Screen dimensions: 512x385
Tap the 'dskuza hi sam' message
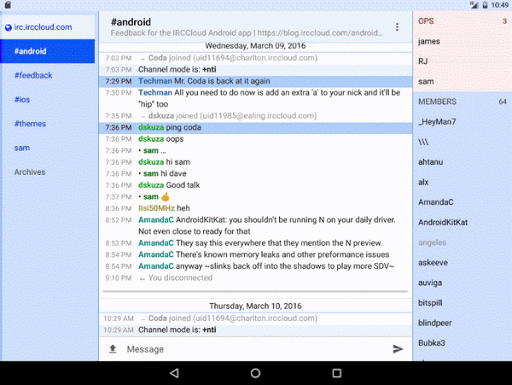pyautogui.click(x=256, y=162)
